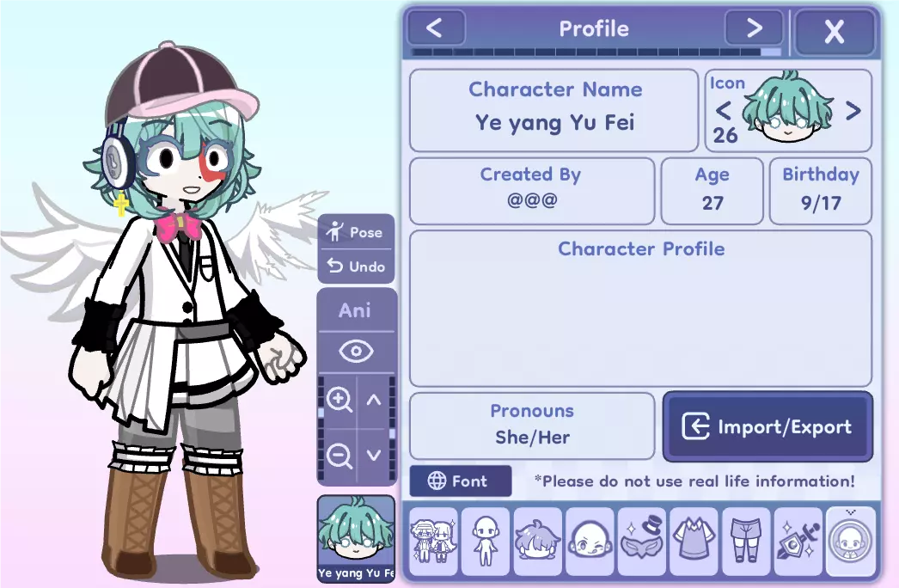Select the body tab icon
Viewport: 899px width, 588px height.
point(486,542)
